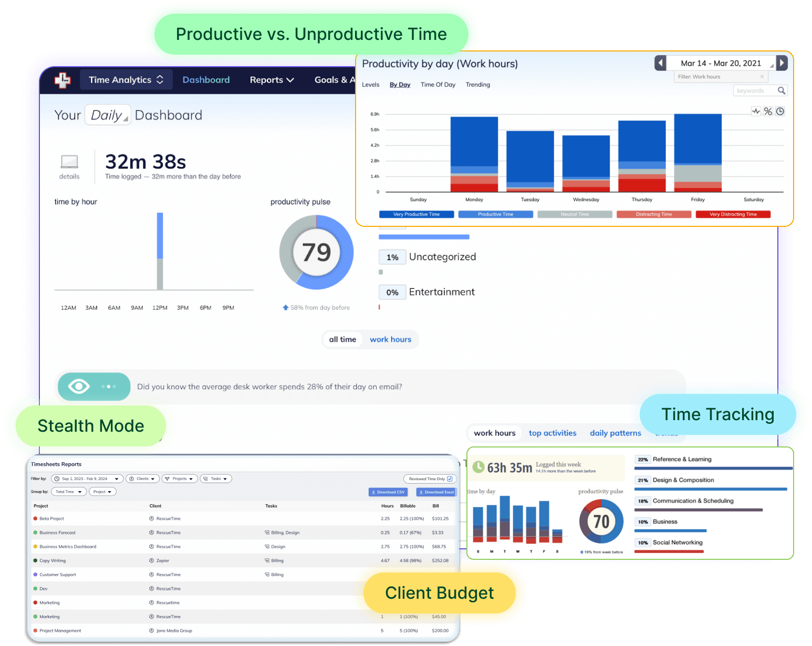
Task: Click the green clock logged-time icon
Action: pyautogui.click(x=478, y=467)
